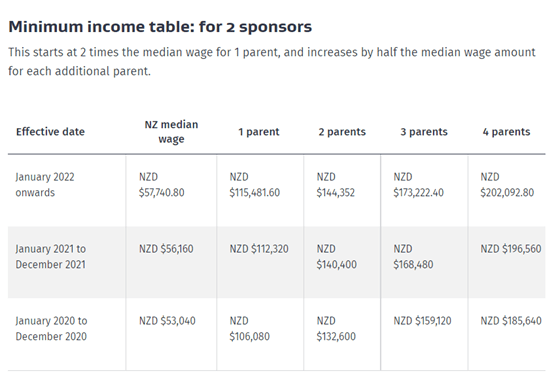Select the NZD $185,640 cell
The image size is (554, 384).
(511, 321)
